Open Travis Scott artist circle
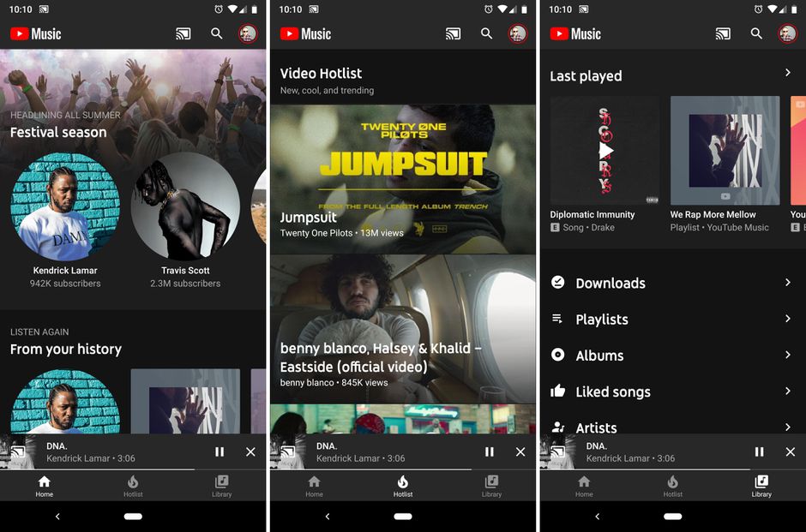The image size is (806, 532). [185, 206]
